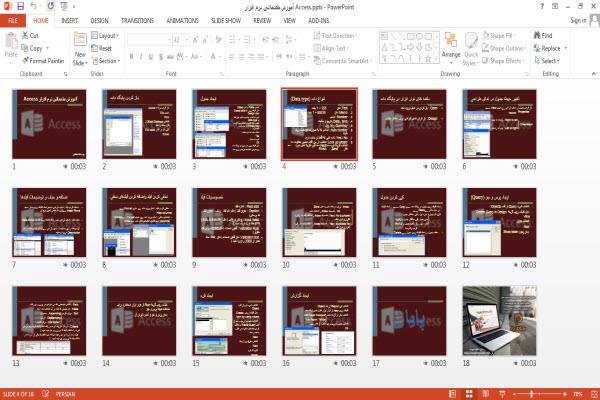Screen dimensions: 600x400
Task: Go to the SLIDE SHOW tab
Action: pyautogui.click(x=226, y=21)
